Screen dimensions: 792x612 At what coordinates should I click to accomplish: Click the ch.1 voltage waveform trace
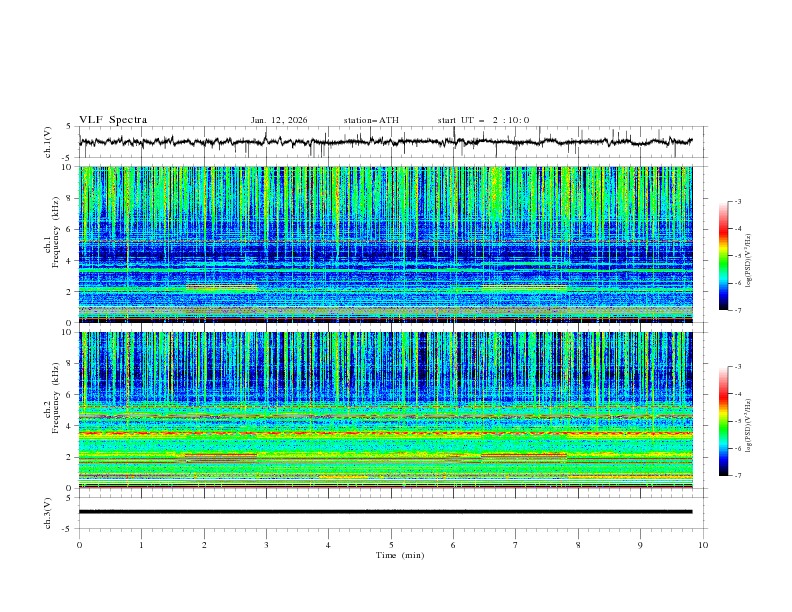click(385, 142)
